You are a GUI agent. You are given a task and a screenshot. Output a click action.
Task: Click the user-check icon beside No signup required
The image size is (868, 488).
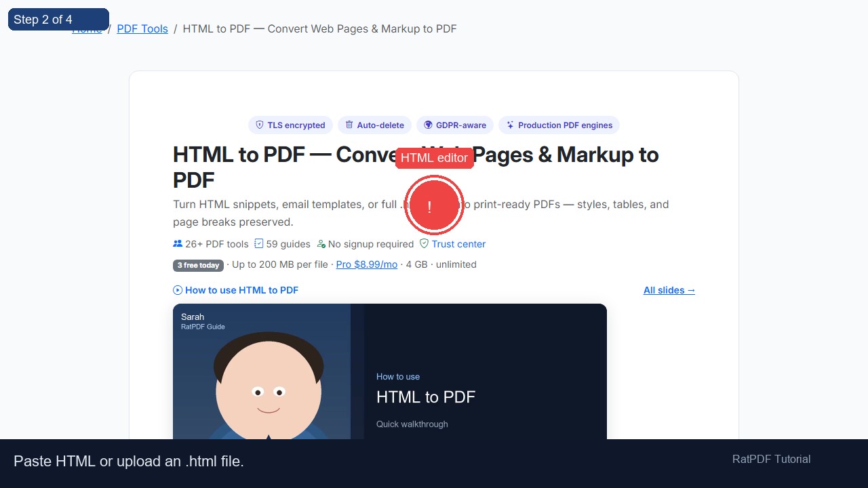(x=321, y=244)
